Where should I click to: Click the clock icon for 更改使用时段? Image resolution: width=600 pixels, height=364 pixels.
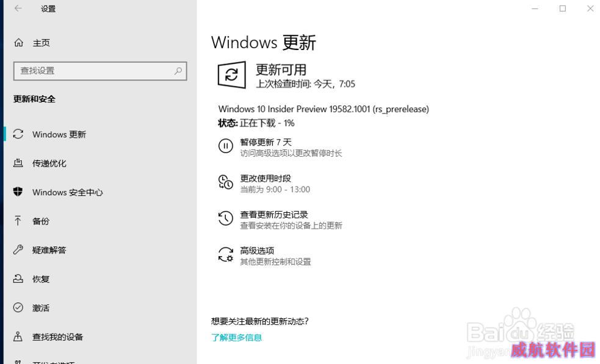pyautogui.click(x=225, y=182)
